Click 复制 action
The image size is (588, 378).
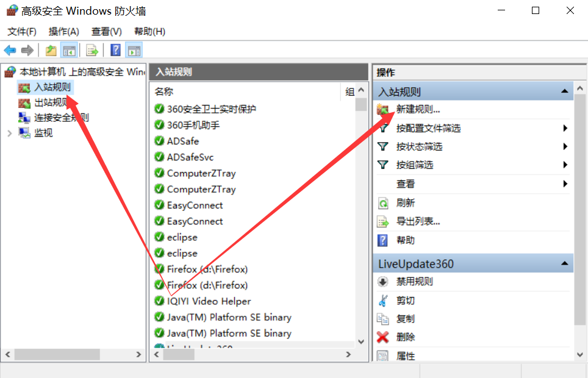406,319
